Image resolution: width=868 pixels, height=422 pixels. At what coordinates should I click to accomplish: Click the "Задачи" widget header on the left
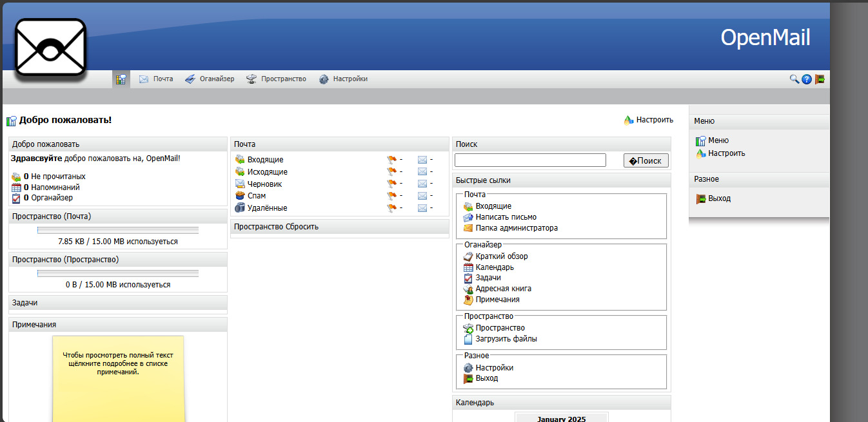pyautogui.click(x=118, y=303)
